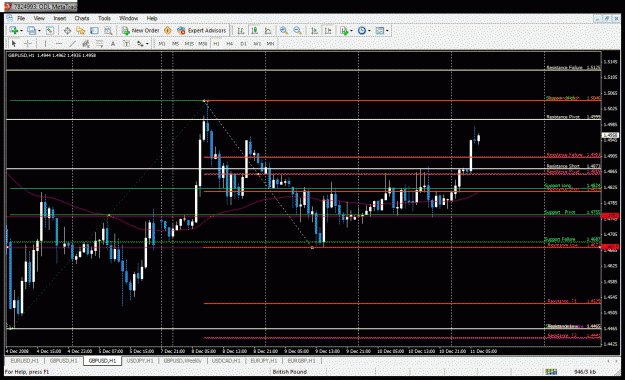Zoom in the chart
Screen dimensions: 625x380
pyautogui.click(x=284, y=31)
